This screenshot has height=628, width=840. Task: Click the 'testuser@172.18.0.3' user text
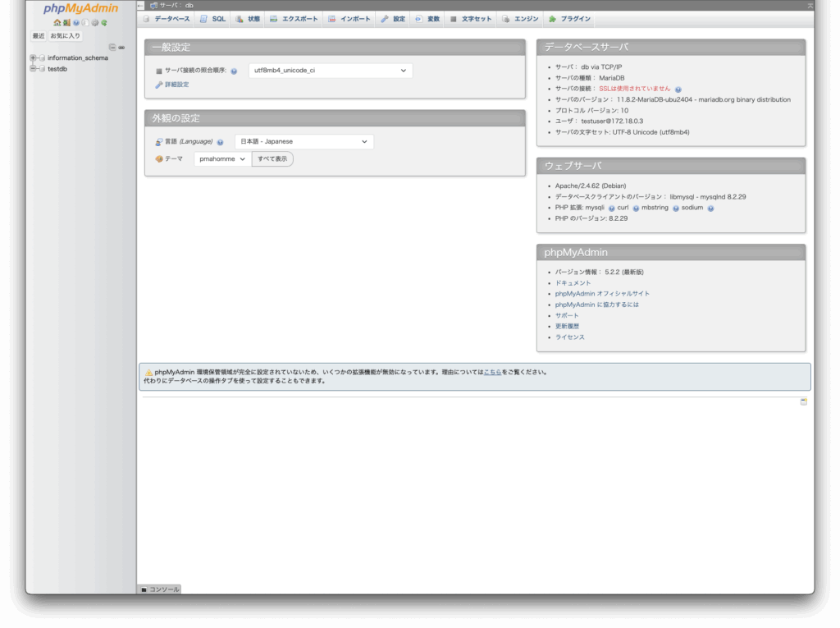612,121
